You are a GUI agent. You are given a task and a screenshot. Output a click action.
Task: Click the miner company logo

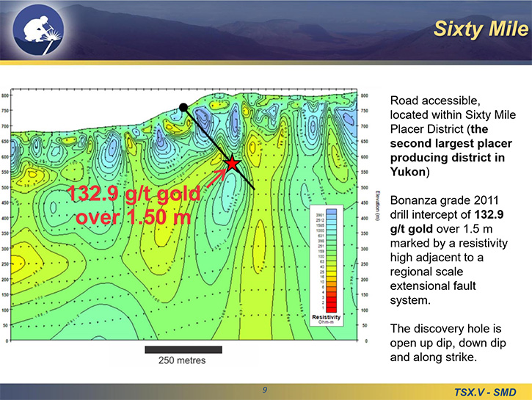pos(38,29)
